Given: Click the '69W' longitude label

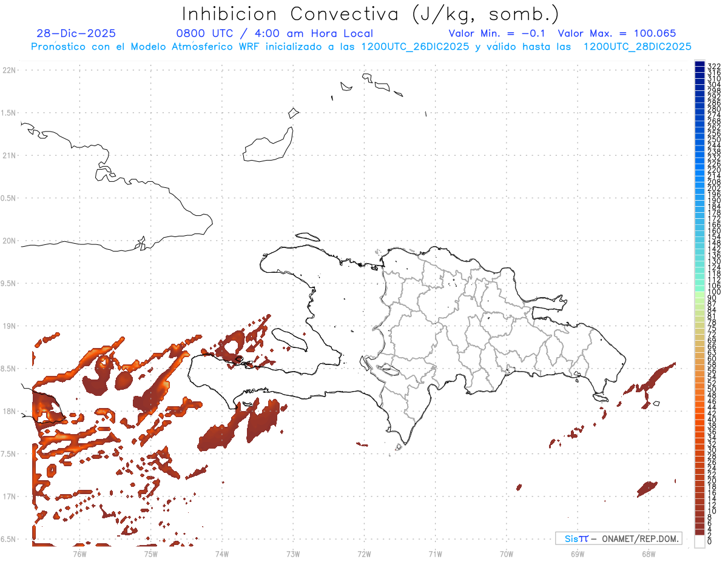Looking at the screenshot, I should pos(578,554).
